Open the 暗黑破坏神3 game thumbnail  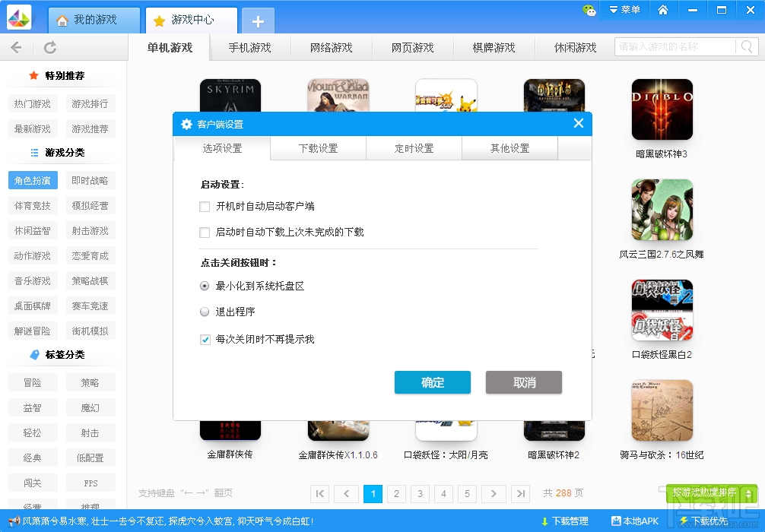point(662,109)
